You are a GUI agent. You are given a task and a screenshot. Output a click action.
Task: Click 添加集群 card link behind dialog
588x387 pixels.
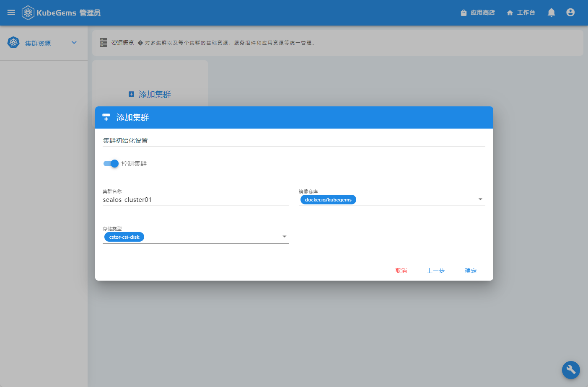click(x=155, y=94)
